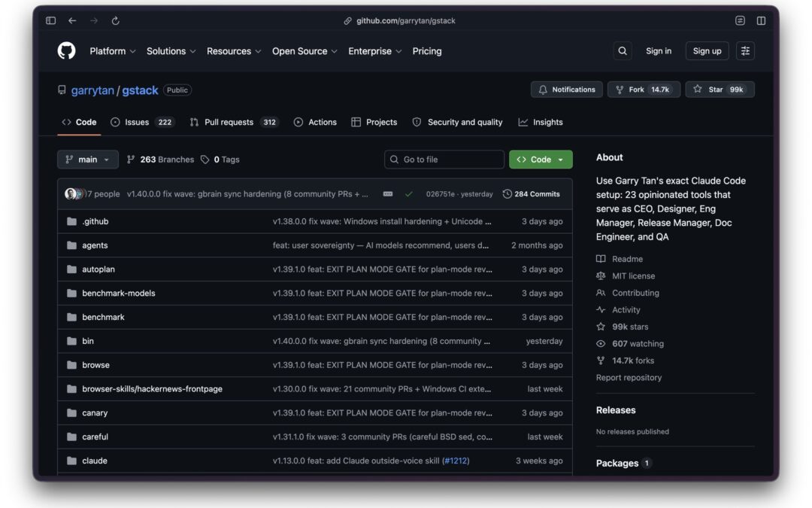Click the star icon beside 99k stars
The height and width of the screenshot is (508, 812).
601,327
